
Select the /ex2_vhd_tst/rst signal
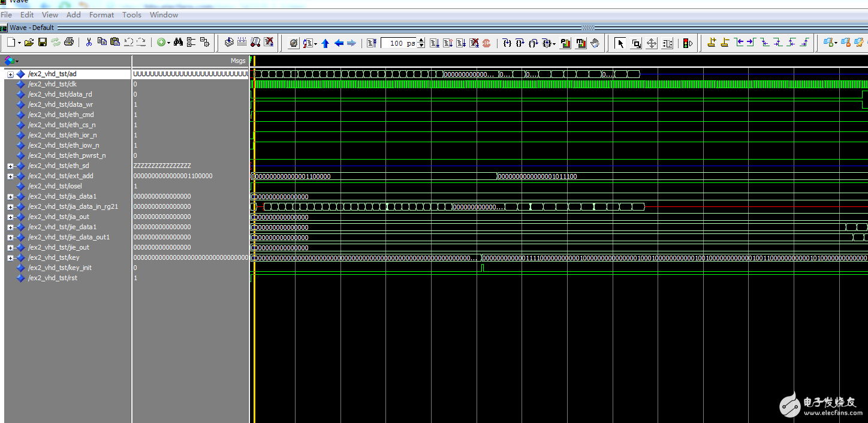pyautogui.click(x=53, y=278)
